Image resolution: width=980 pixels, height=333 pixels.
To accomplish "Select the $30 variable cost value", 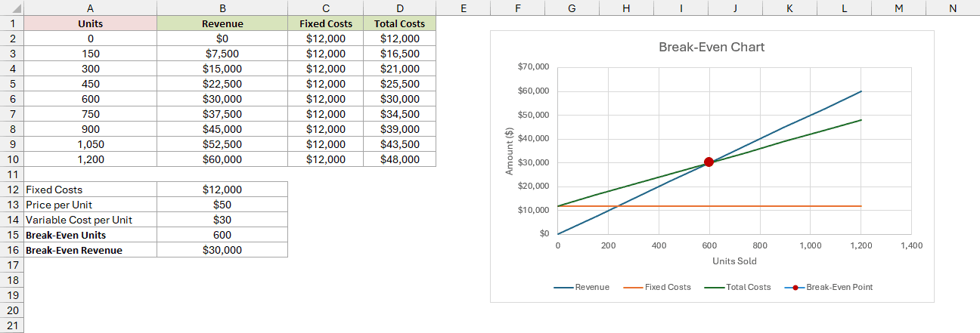I will pos(222,220).
